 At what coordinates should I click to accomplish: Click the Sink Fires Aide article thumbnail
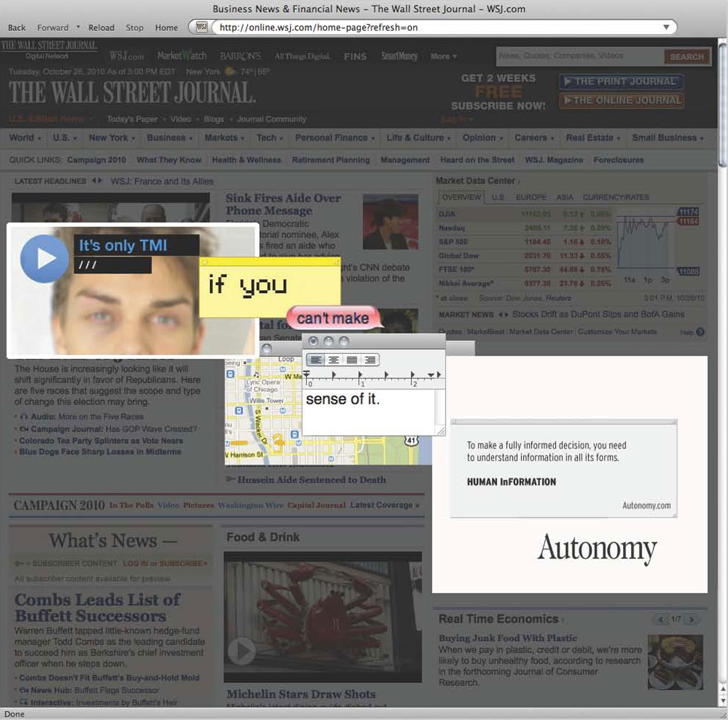tap(390, 222)
